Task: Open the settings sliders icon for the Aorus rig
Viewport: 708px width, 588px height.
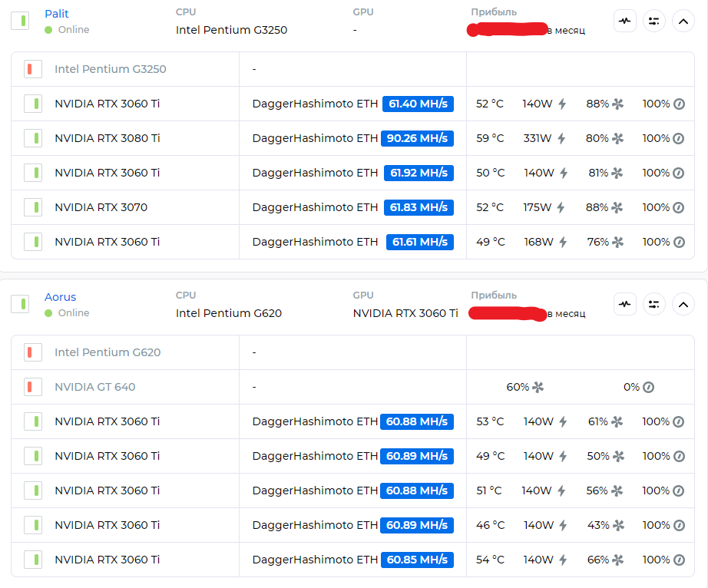Action: (653, 304)
